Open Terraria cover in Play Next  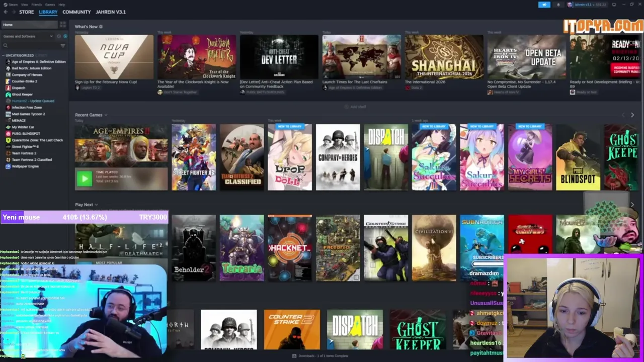pyautogui.click(x=242, y=248)
